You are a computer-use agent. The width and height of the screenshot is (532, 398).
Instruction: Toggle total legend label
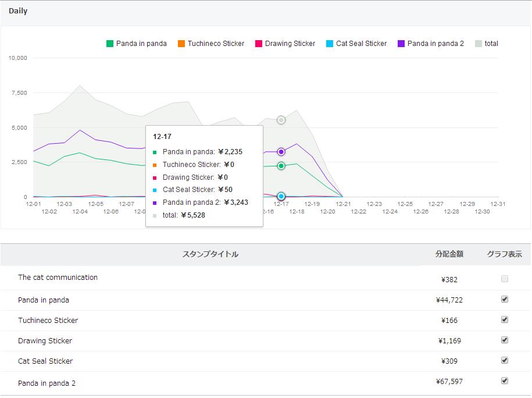[491, 44]
